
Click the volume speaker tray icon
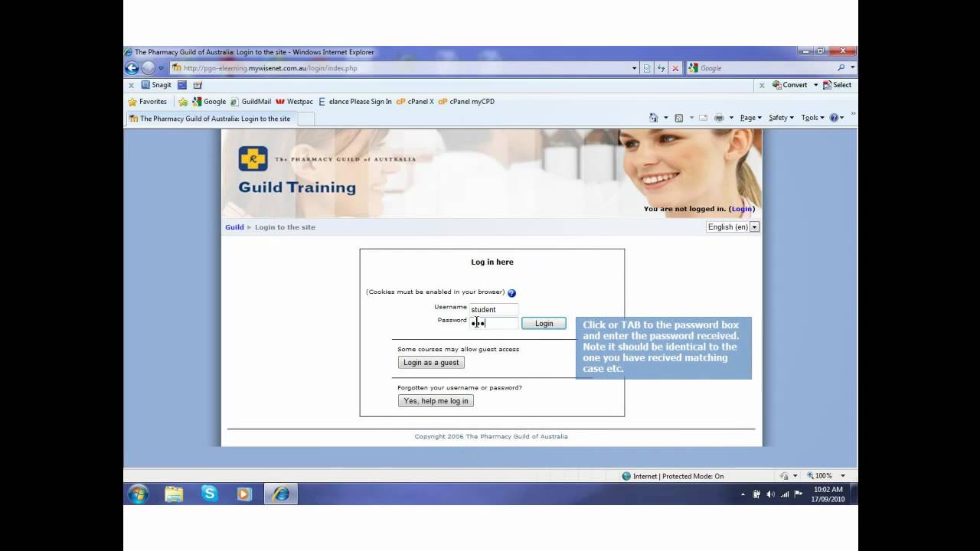click(770, 494)
